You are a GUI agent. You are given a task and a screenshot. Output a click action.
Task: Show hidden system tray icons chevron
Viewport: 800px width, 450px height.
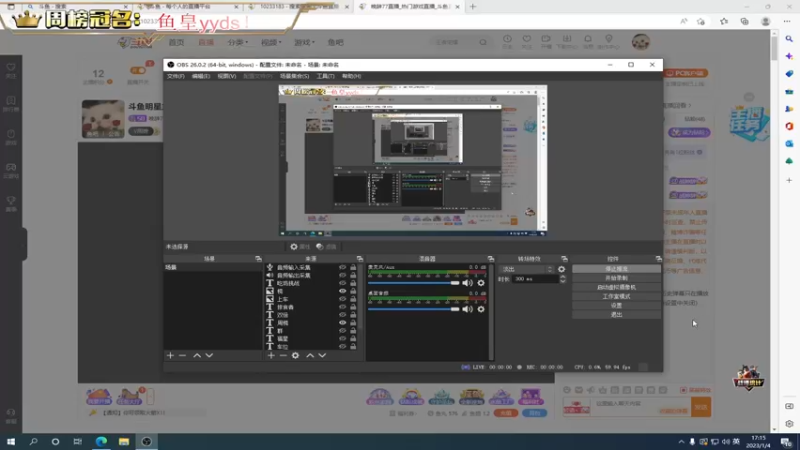[681, 442]
